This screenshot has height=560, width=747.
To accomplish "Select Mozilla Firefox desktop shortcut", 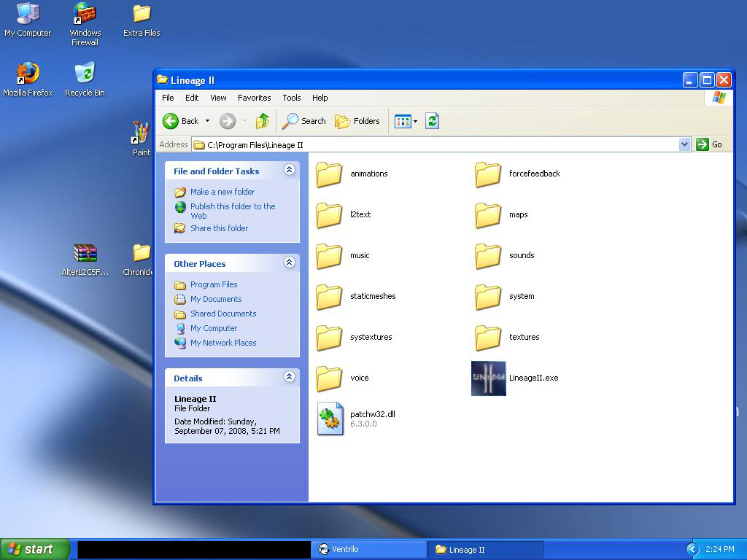I will [28, 79].
